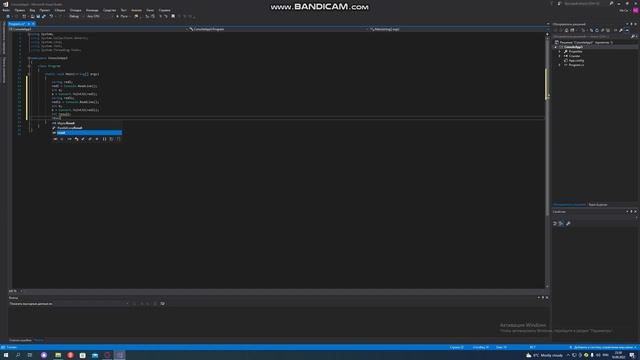640x360 pixels.
Task: Click the first IntelliSense filter icon
Action: (55, 139)
